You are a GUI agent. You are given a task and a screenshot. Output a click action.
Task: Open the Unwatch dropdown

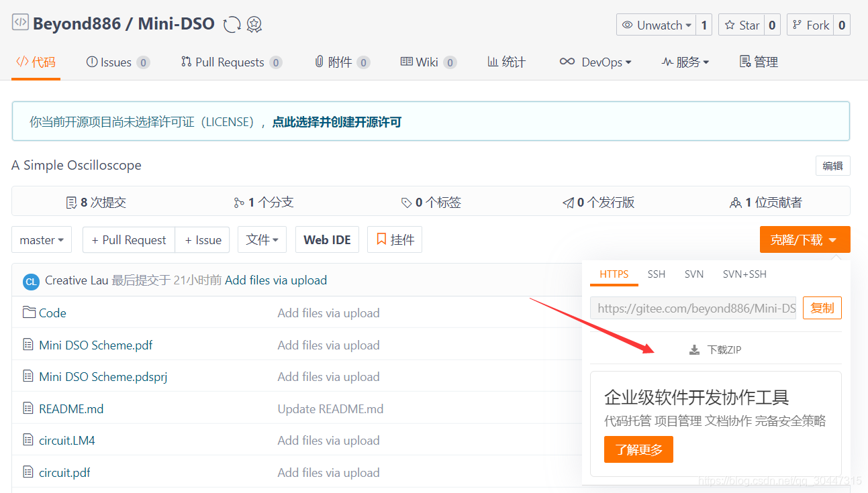656,25
